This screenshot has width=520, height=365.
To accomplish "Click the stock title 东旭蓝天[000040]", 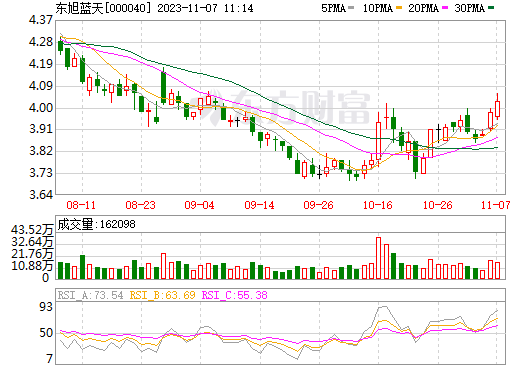I will click(x=103, y=8).
